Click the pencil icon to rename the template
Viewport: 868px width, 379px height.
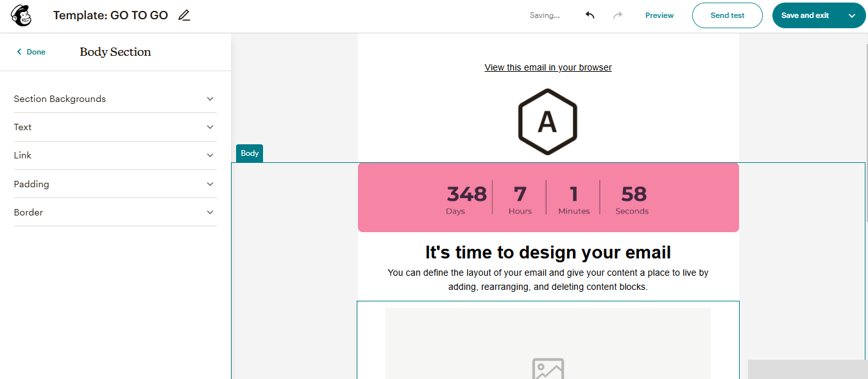click(x=183, y=15)
